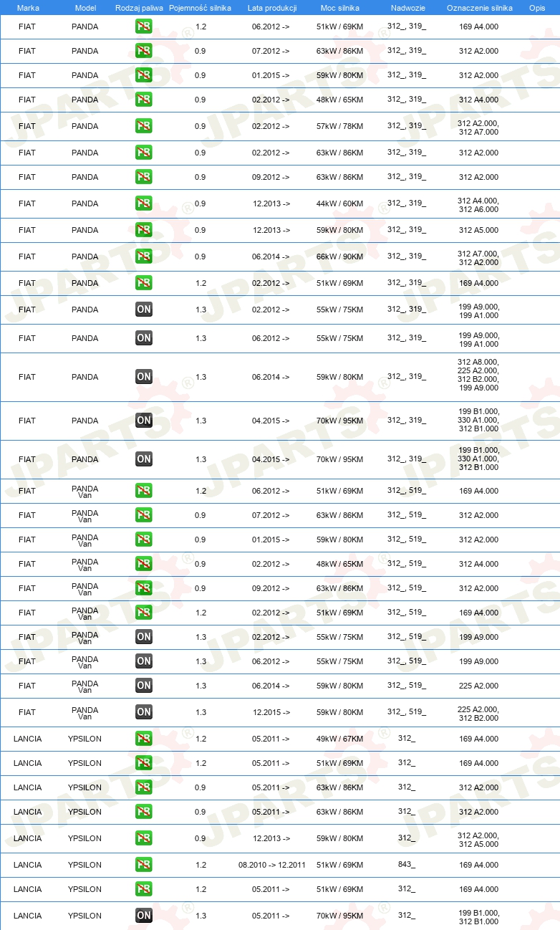The image size is (560, 930).
Task: Click the 08.2010 -> 12.2011 production date
Action: click(271, 866)
